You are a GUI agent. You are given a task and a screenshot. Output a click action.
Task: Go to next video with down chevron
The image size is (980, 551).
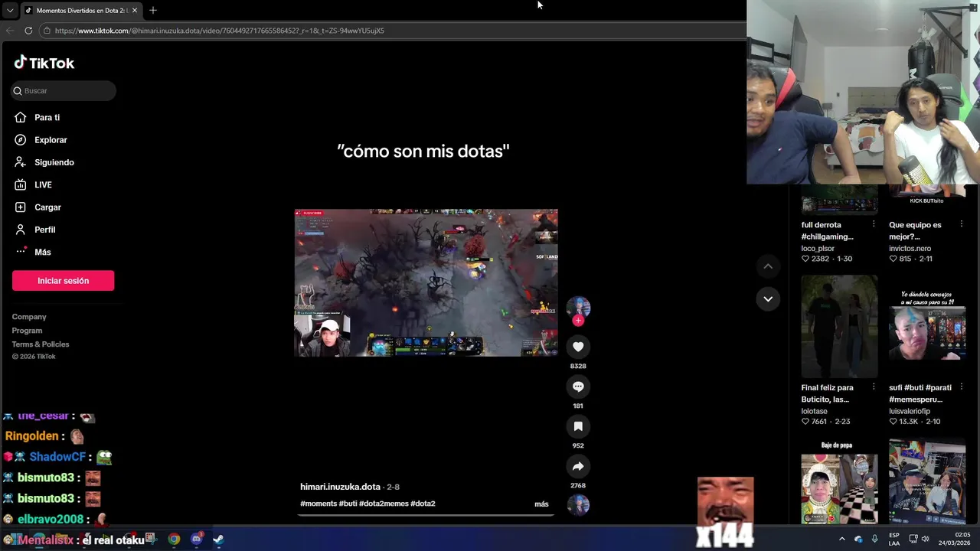(x=768, y=298)
